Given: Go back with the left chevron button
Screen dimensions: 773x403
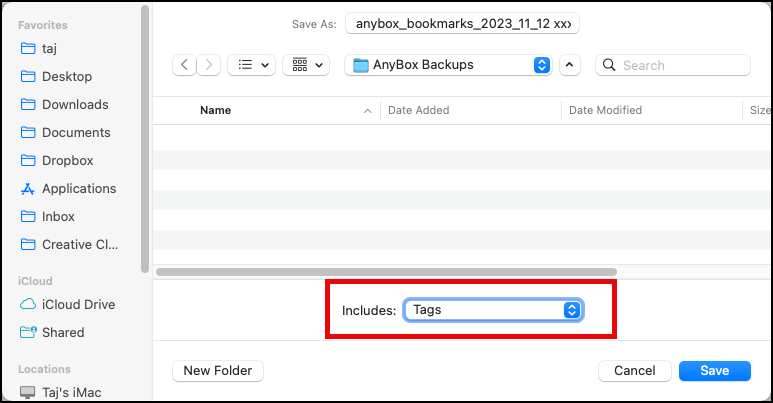Looking at the screenshot, I should coord(184,65).
